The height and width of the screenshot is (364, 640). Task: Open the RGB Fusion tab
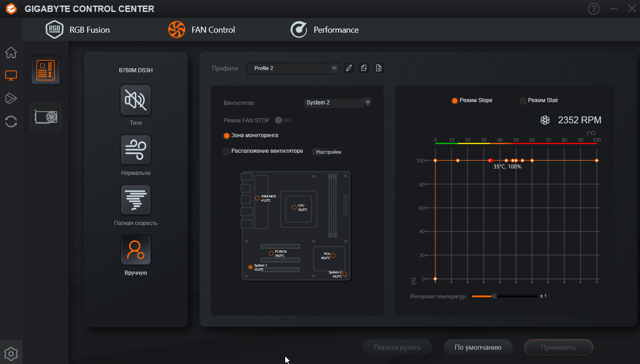[x=78, y=30]
